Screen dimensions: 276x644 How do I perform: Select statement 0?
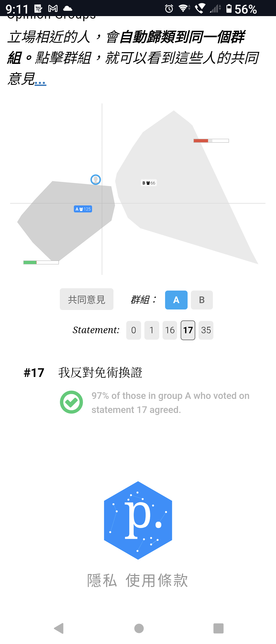134,330
